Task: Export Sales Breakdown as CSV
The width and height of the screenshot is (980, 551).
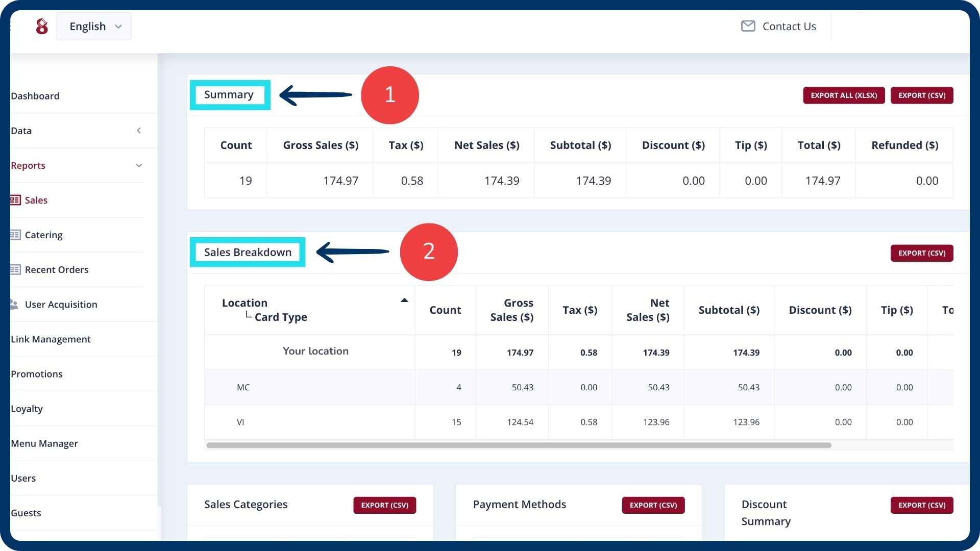Action: [921, 253]
